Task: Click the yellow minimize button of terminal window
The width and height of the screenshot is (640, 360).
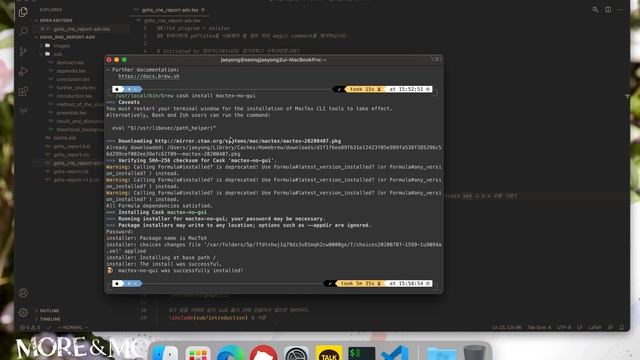Action: point(117,60)
